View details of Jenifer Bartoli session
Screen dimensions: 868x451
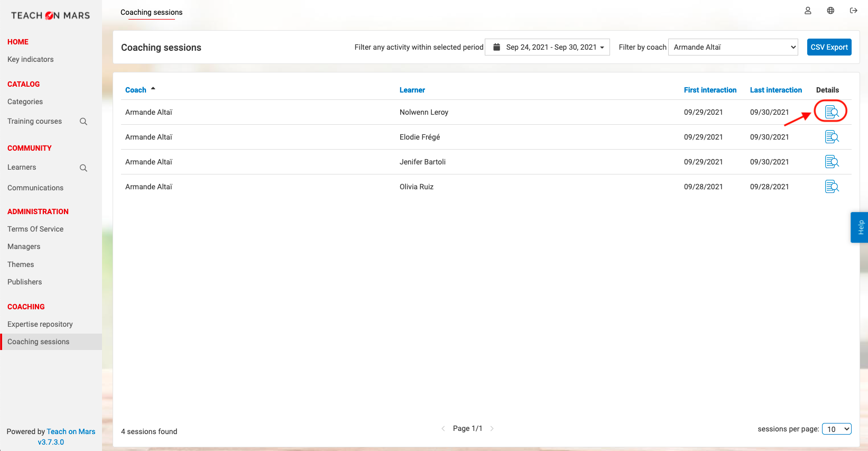tap(832, 162)
